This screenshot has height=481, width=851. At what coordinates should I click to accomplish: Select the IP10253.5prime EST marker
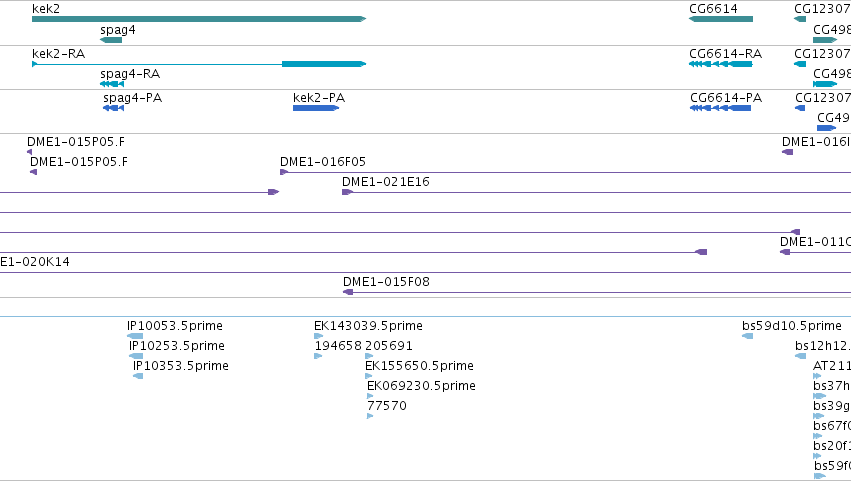(x=136, y=356)
